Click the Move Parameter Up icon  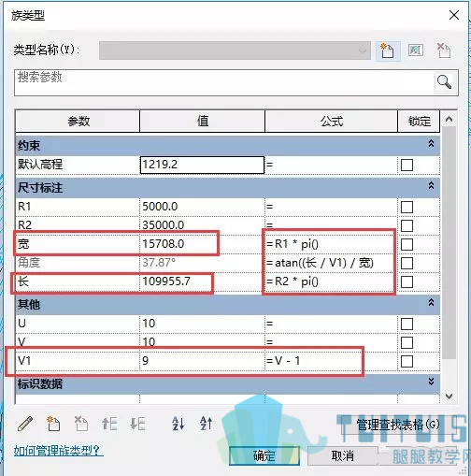(109, 424)
